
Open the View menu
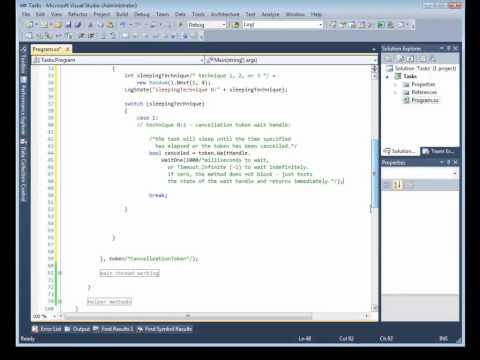point(56,14)
